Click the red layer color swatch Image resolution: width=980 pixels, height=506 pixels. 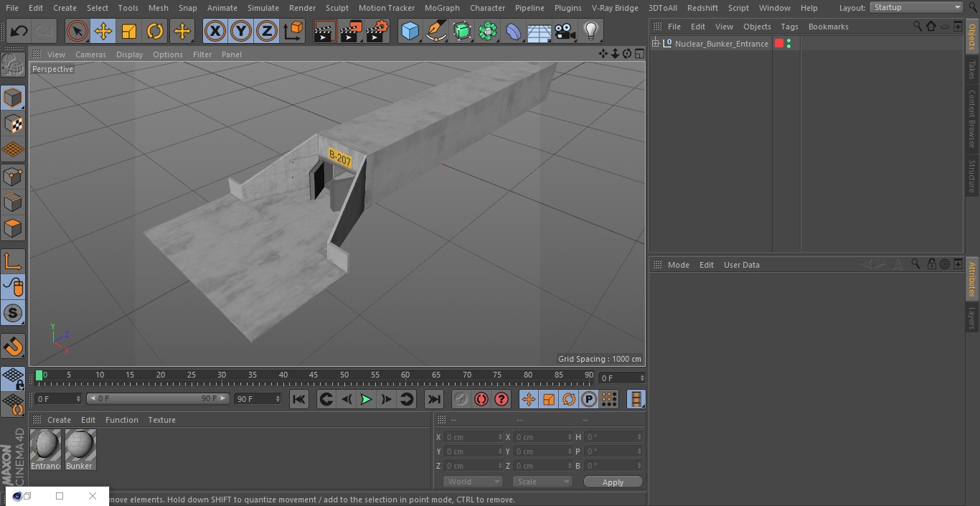[779, 44]
